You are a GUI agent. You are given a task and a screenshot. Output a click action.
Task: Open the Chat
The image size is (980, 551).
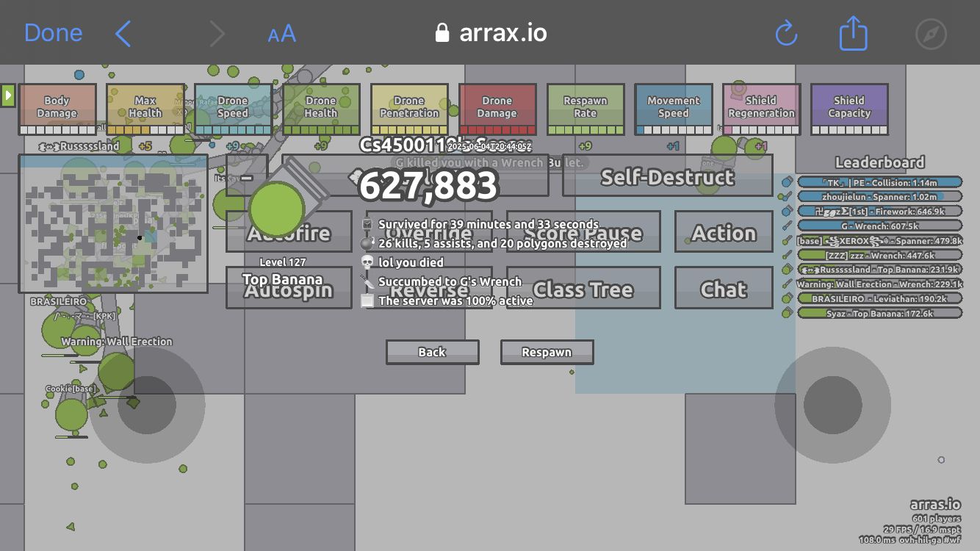(724, 288)
